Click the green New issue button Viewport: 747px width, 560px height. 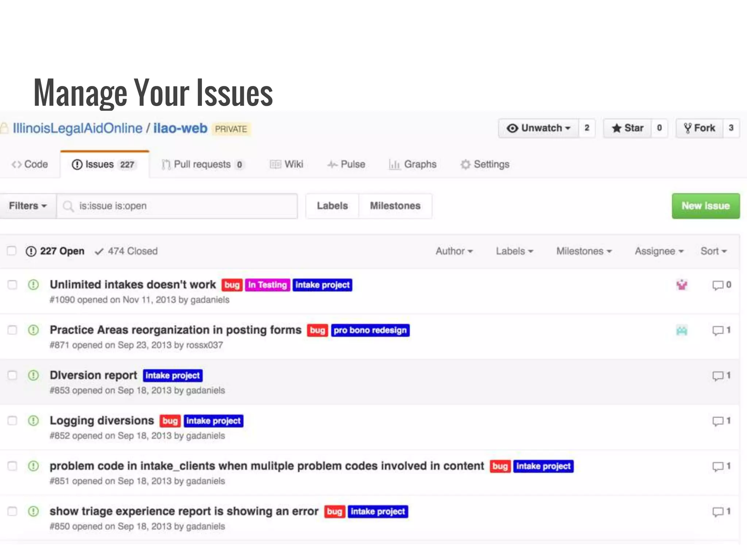tap(705, 206)
